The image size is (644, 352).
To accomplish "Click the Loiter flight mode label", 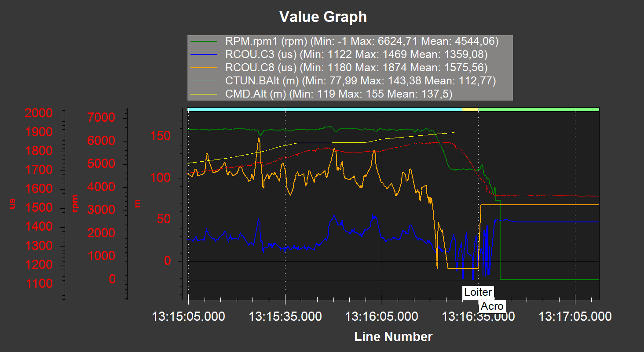I will (x=478, y=292).
